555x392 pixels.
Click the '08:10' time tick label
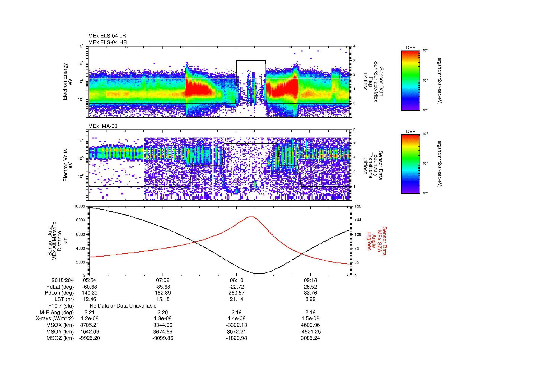[236, 280]
